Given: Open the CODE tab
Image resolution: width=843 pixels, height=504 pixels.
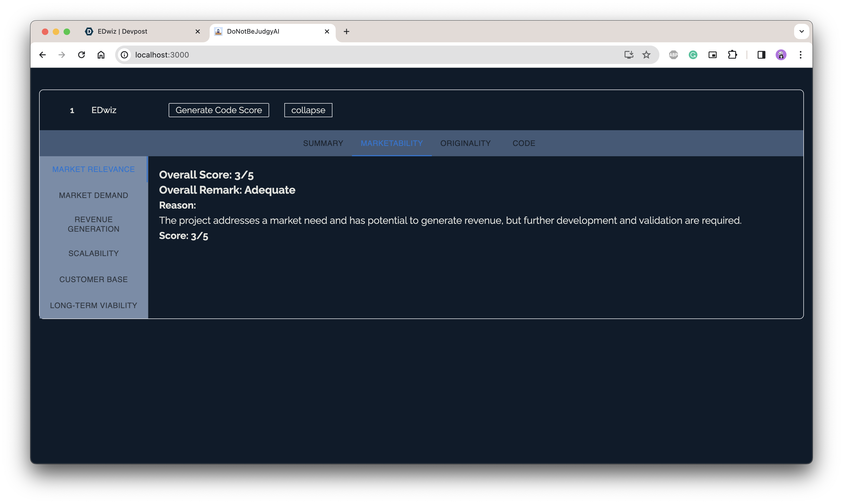Looking at the screenshot, I should pos(523,143).
